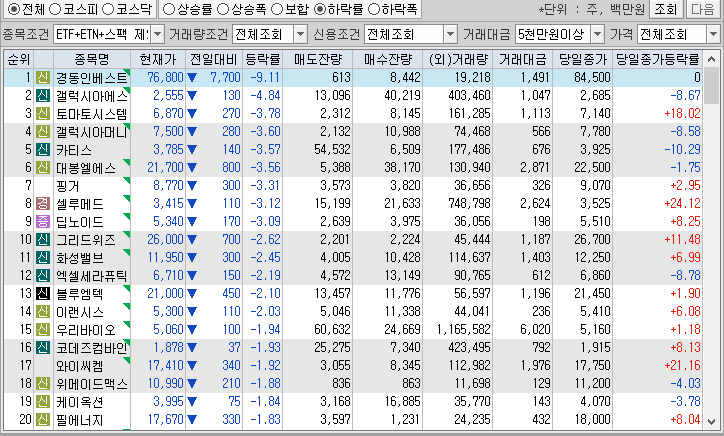Click 필에너지 closing price 18,000
Image resolution: width=724 pixels, height=436 pixels.
592,420
